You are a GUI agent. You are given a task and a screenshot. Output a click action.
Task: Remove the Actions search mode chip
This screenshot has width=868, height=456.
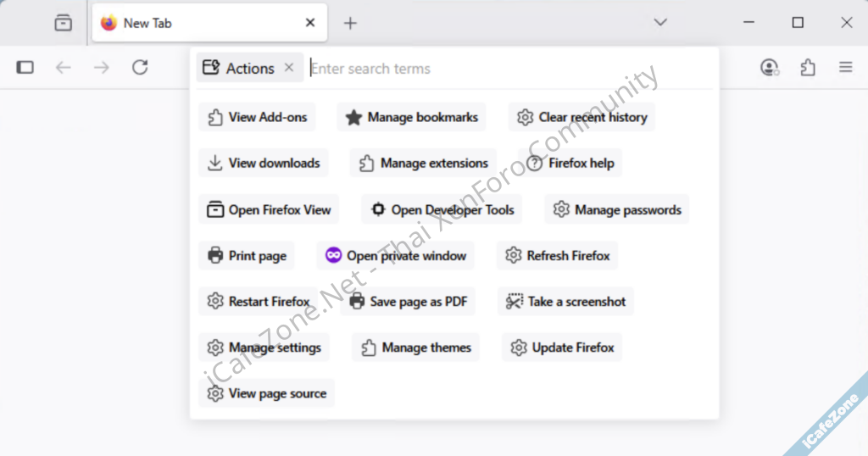(289, 68)
